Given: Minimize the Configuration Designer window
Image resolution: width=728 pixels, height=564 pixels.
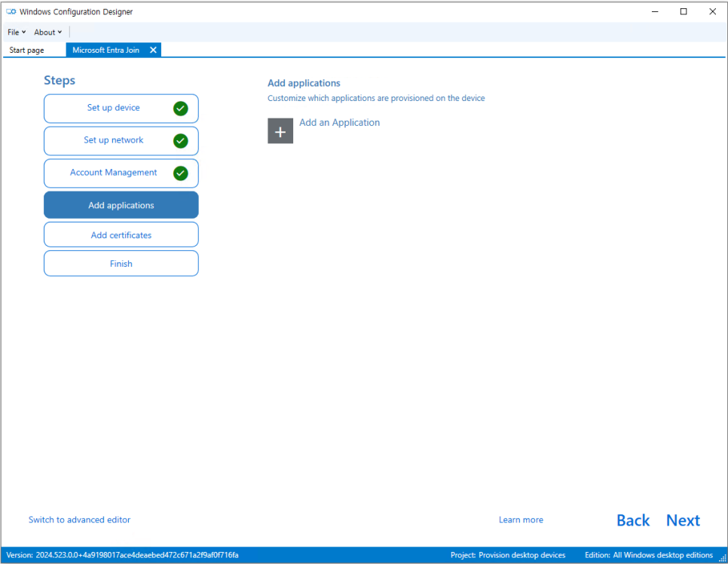Looking at the screenshot, I should tap(655, 11).
